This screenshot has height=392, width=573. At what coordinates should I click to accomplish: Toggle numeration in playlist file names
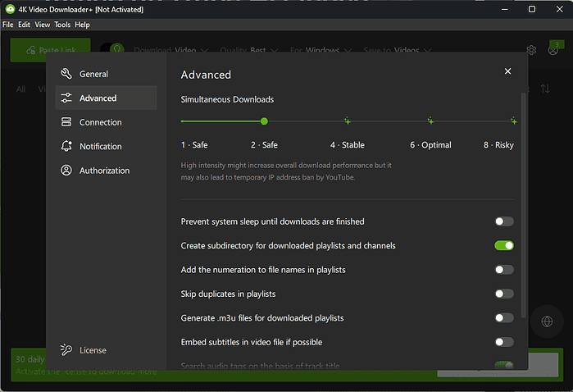[x=503, y=270]
